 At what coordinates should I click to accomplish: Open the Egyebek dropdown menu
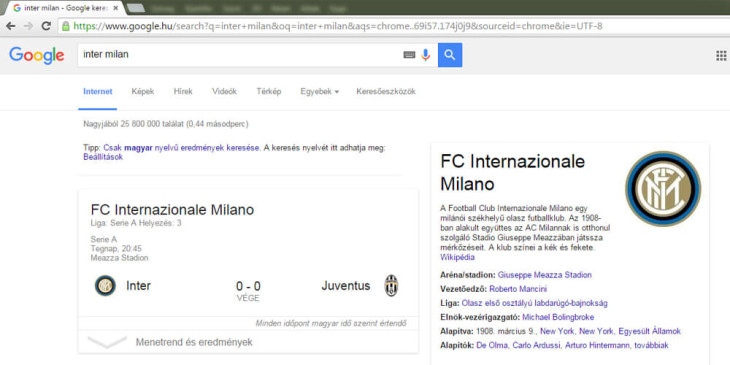click(319, 92)
